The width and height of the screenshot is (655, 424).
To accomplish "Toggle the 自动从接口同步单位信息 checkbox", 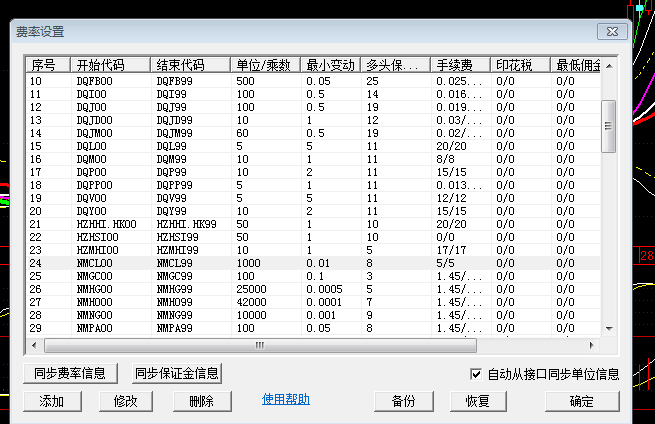I will [x=475, y=374].
